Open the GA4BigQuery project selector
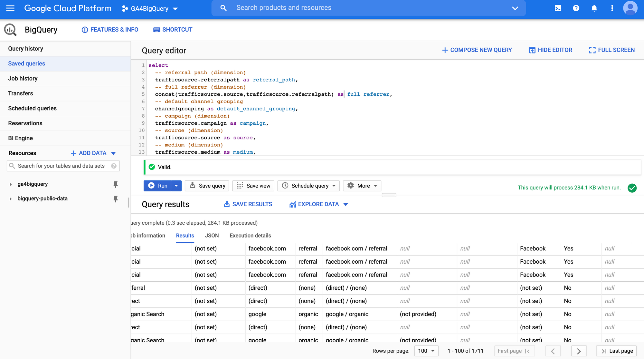 click(150, 9)
